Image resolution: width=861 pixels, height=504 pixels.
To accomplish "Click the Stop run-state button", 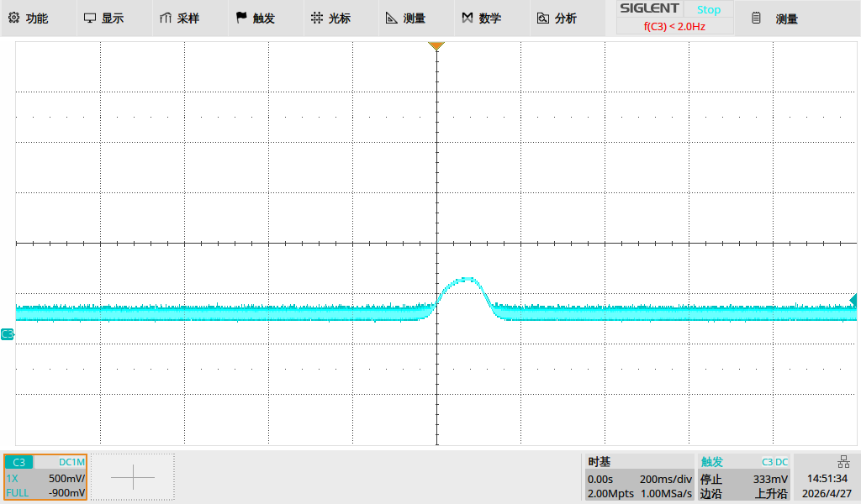I will 708,9.
